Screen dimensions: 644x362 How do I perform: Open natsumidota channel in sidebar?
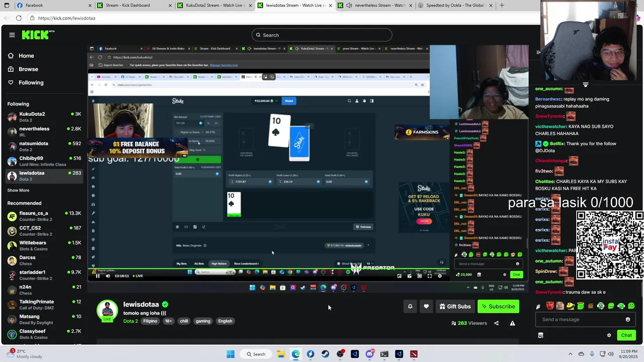(x=44, y=146)
